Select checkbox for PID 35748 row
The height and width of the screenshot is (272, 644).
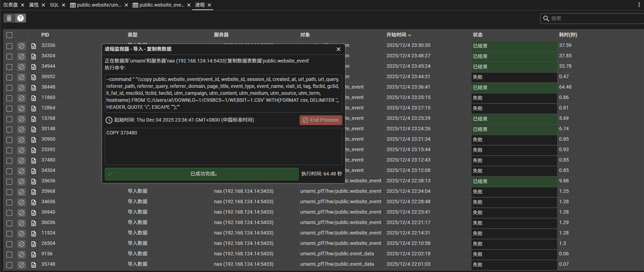click(9, 265)
